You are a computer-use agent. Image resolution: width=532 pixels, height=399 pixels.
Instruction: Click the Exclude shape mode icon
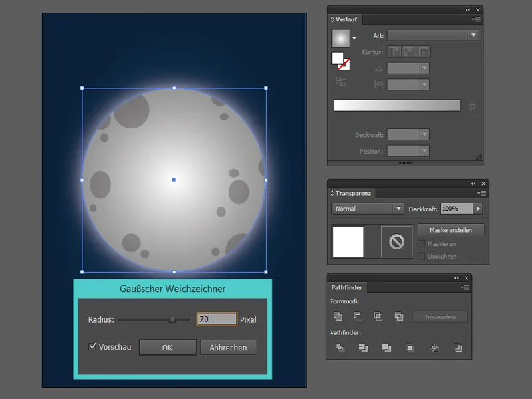click(399, 317)
